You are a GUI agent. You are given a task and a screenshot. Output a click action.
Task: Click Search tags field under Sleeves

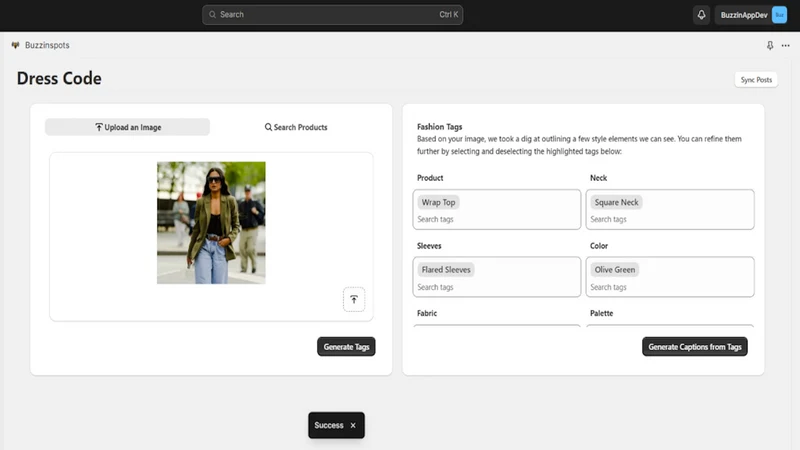point(497,287)
